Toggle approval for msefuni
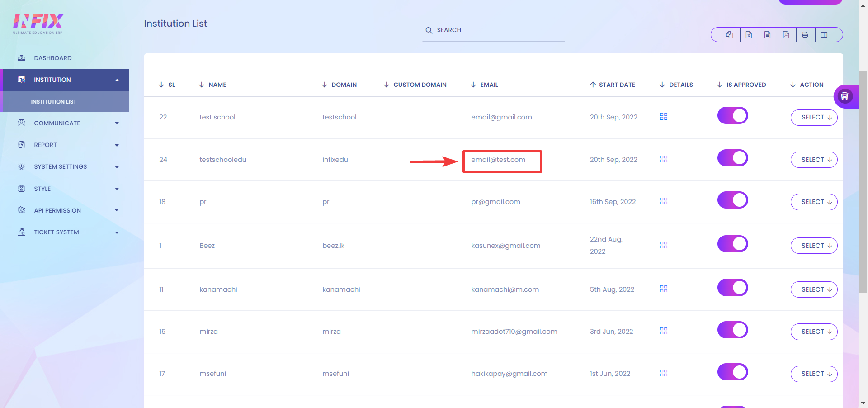Screen dimensions: 868x408 (733, 372)
